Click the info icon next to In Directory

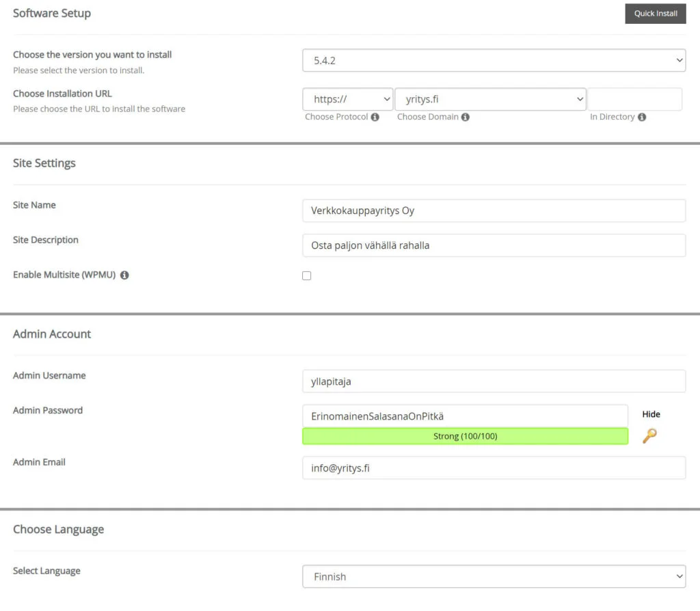coord(642,117)
